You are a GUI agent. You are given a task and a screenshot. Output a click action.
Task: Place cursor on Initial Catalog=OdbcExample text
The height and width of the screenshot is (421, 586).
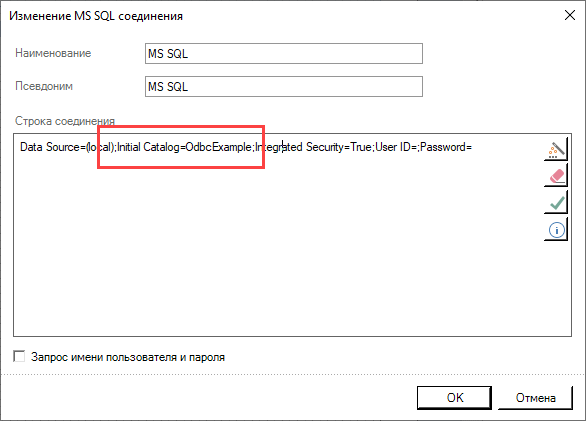(x=185, y=147)
